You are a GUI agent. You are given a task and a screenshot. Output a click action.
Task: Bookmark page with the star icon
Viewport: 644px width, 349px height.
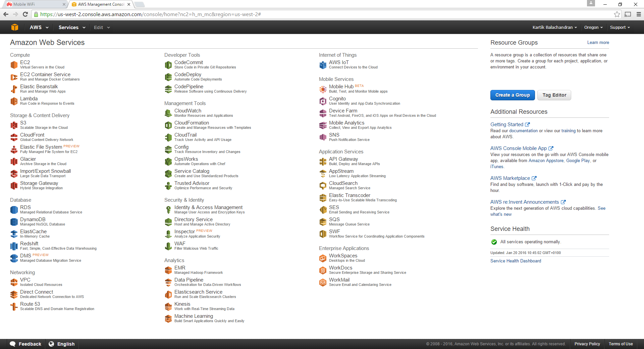click(617, 14)
